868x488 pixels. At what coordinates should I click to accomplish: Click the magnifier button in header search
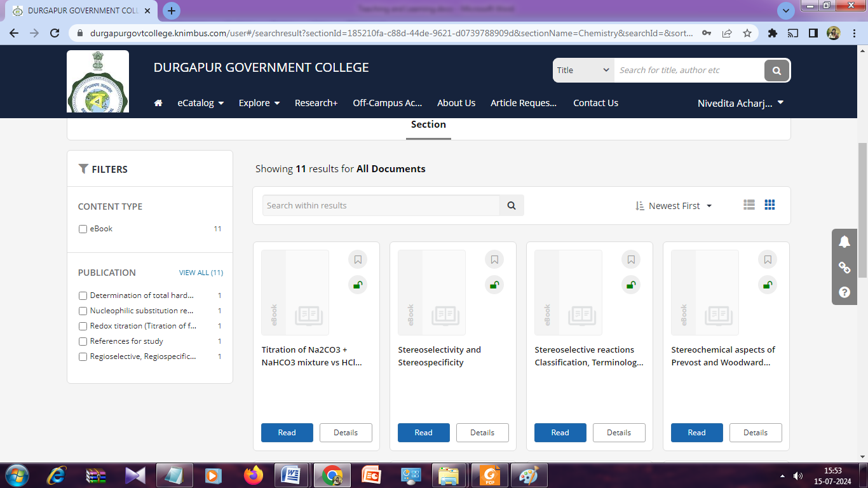(776, 71)
